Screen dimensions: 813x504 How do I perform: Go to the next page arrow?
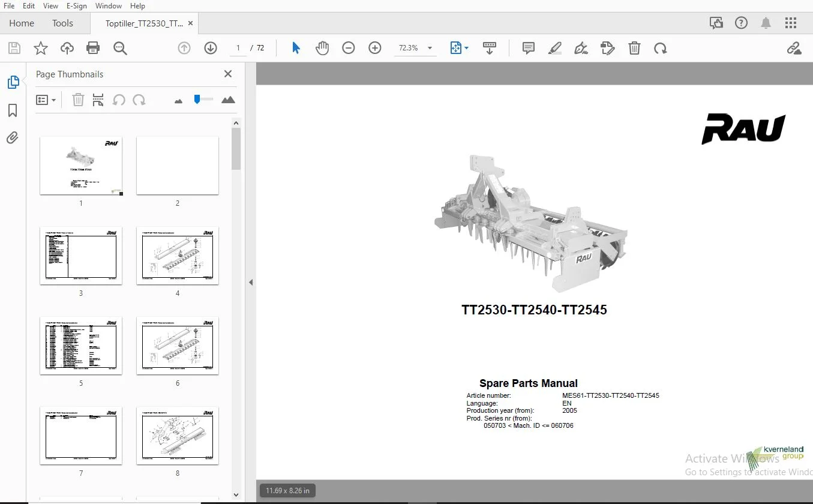211,48
